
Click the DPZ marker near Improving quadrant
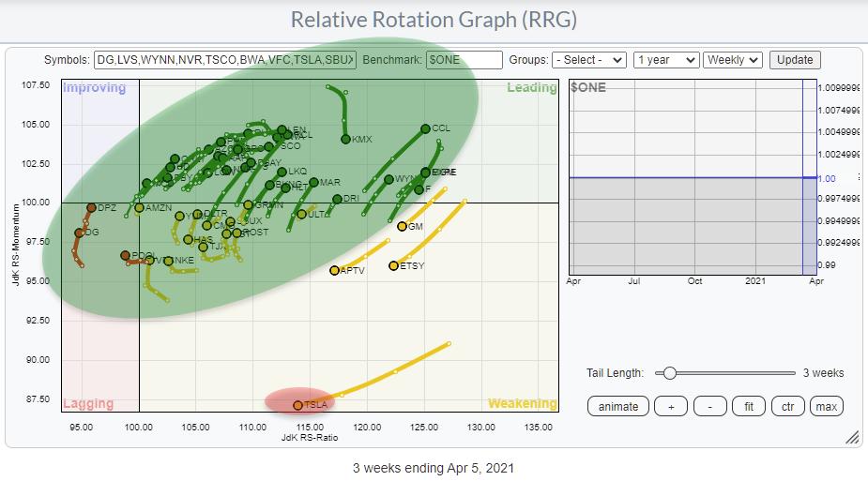tap(92, 207)
